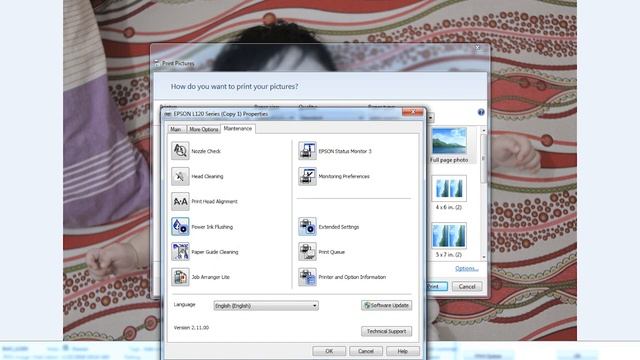Click the Technical Support button

point(387,331)
